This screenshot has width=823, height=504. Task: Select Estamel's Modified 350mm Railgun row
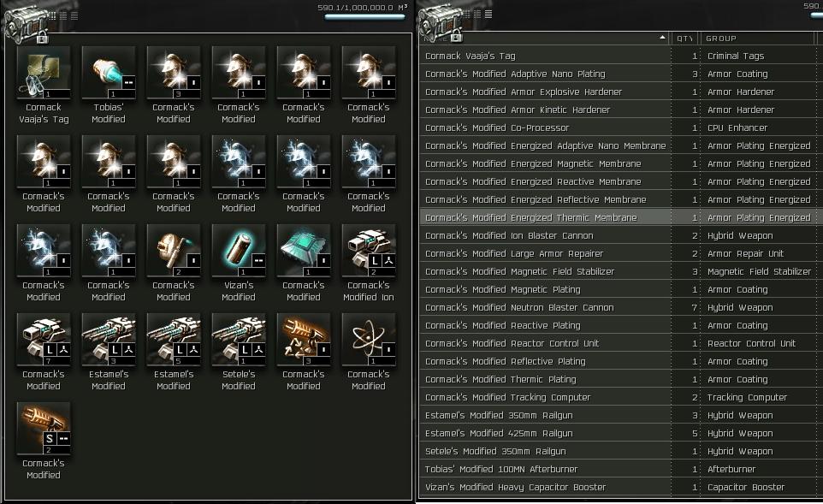click(621, 415)
